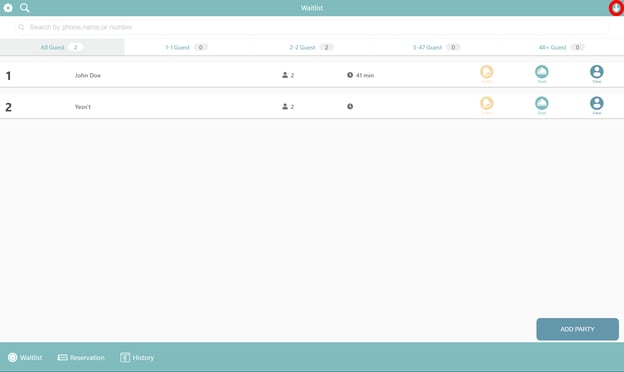Switch to the 2-2 Guest tab
This screenshot has width=624, height=372.
[x=311, y=47]
